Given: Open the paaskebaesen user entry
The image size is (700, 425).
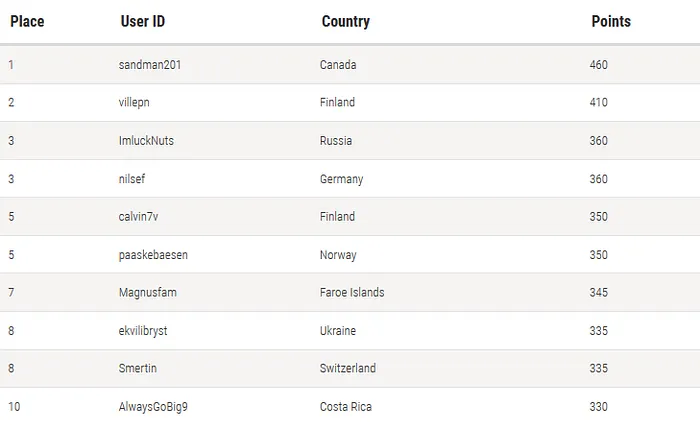Looking at the screenshot, I should [x=153, y=255].
